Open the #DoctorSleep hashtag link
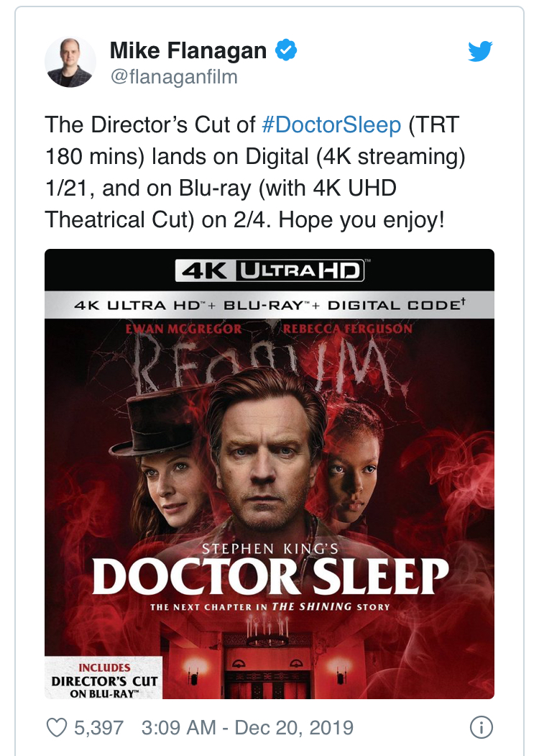Image resolution: width=539 pixels, height=756 pixels. point(331,124)
